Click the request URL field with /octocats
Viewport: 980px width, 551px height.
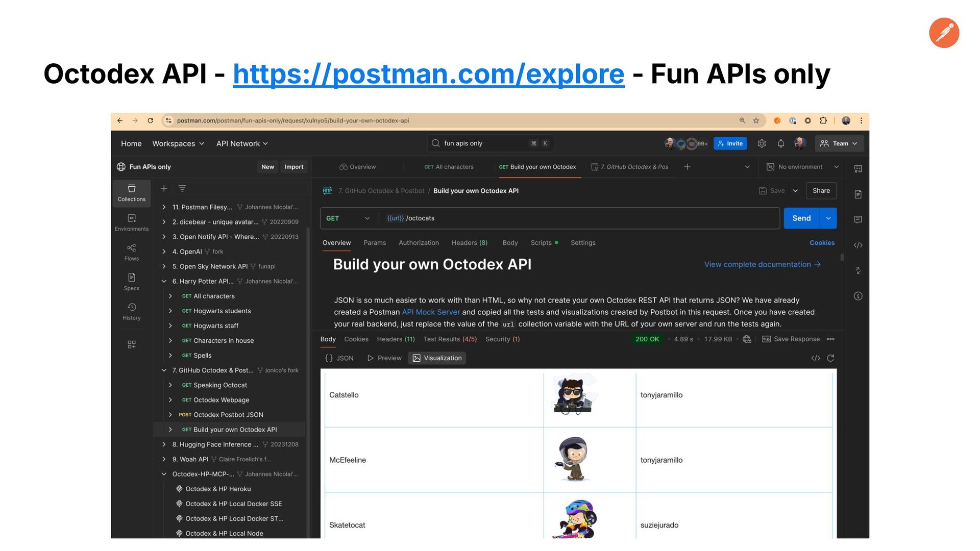pyautogui.click(x=579, y=218)
